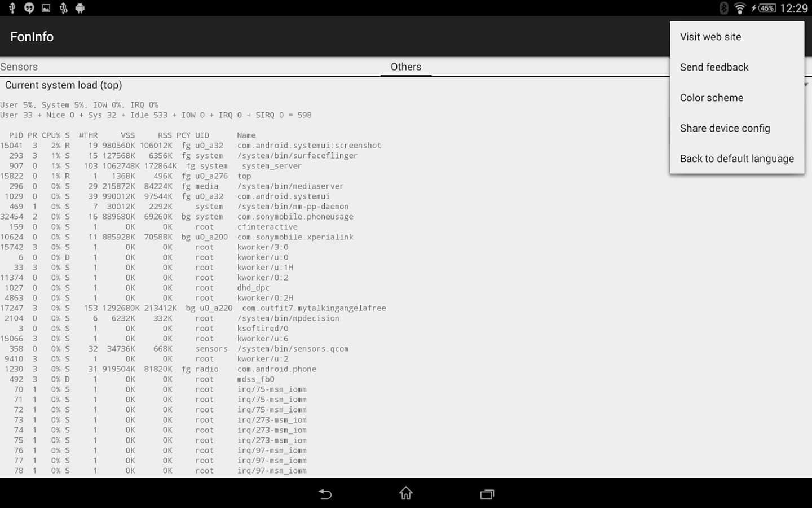
Task: Select Send feedback in overflow menu
Action: click(714, 67)
